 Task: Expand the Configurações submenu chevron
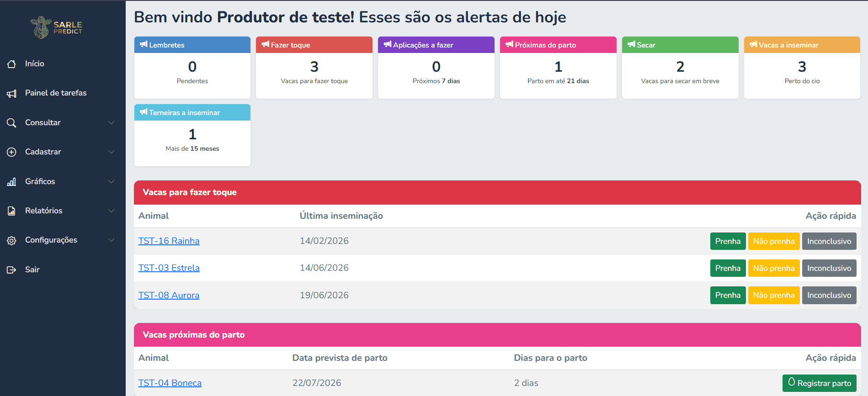tap(111, 240)
